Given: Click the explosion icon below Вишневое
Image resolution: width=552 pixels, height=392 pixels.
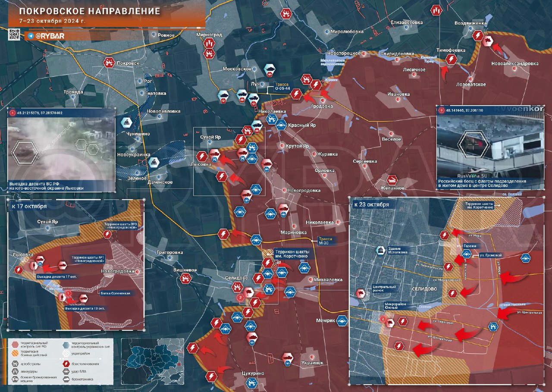Looking at the screenshot, I should point(186,279).
